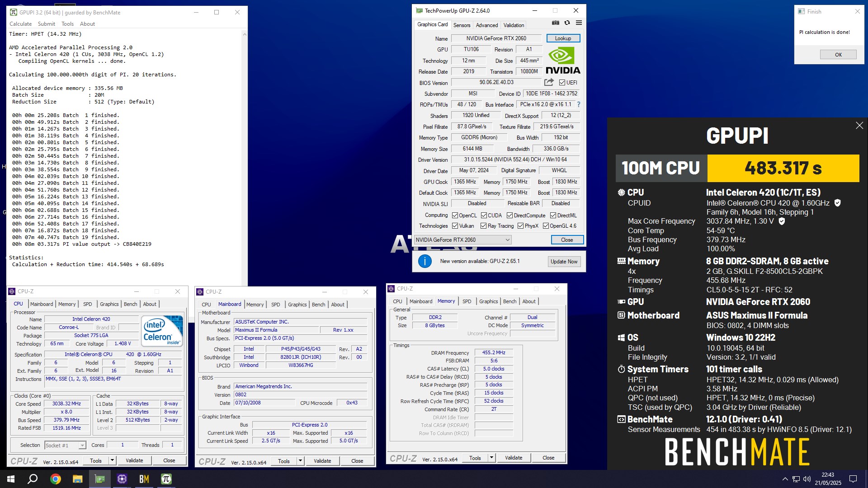
Task: Open the Tools menu in GPUPI
Action: tap(67, 24)
